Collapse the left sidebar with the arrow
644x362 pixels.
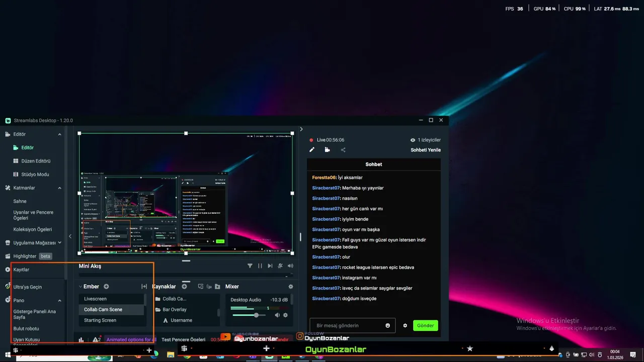(70, 236)
